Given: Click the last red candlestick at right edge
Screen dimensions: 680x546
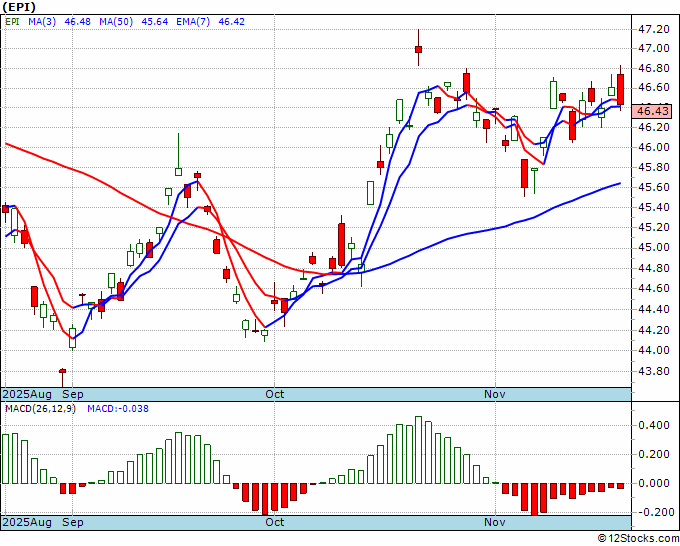Looking at the screenshot, I should (621, 89).
